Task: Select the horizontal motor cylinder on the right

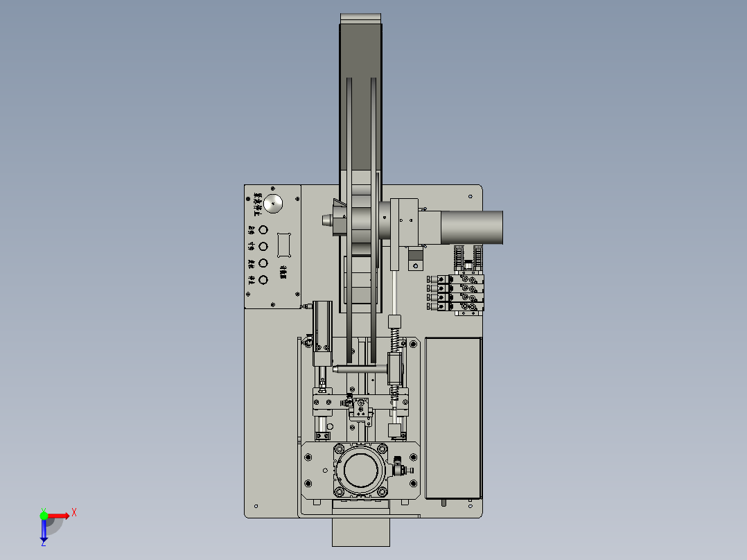Action: point(471,227)
